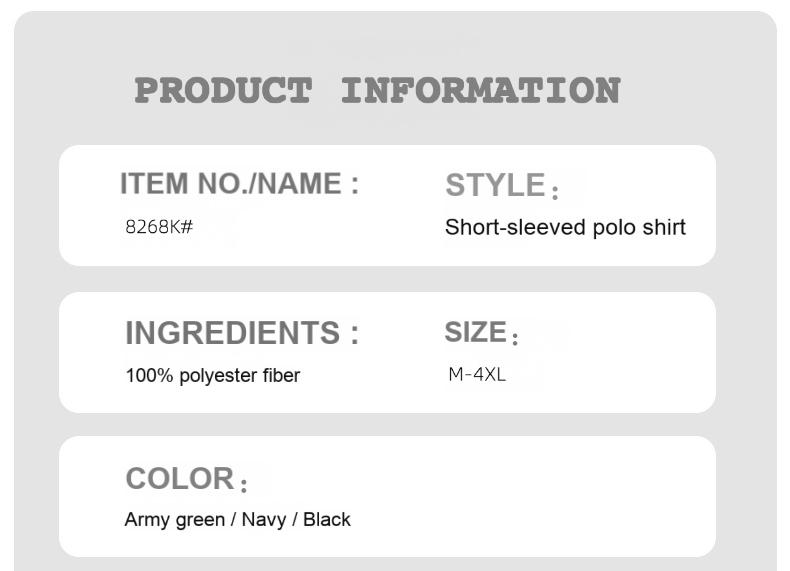The image size is (790, 571).
Task: Select the SIZE label
Action: click(476, 332)
